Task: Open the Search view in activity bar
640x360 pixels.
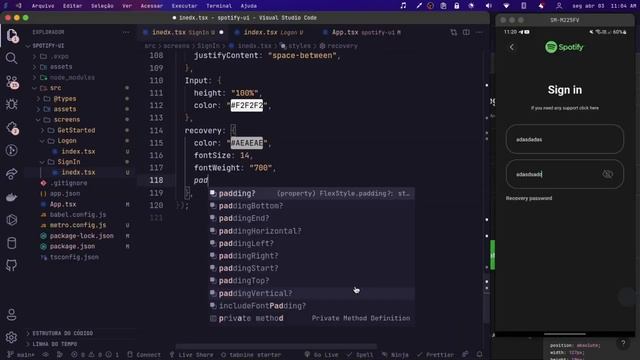Action: [x=11, y=58]
